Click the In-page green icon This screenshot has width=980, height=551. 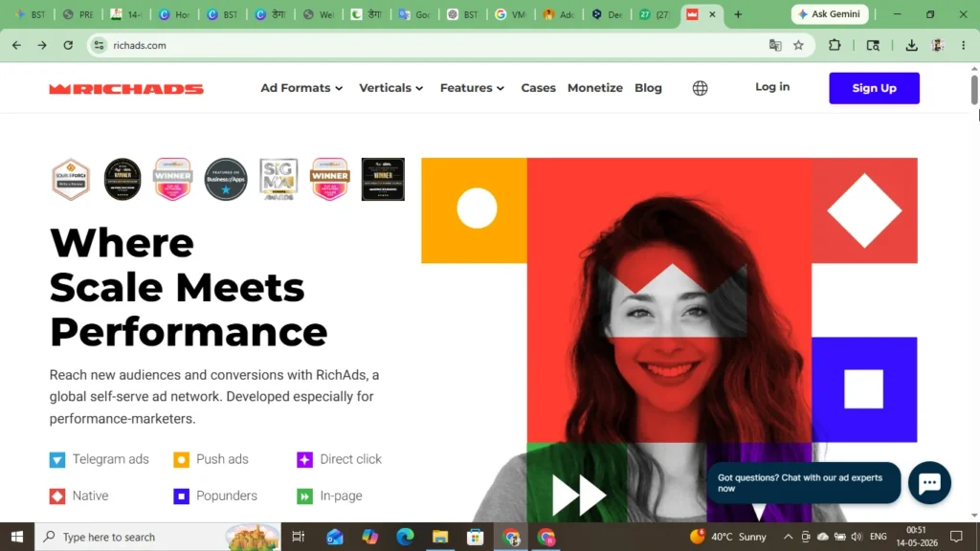pyautogui.click(x=304, y=496)
